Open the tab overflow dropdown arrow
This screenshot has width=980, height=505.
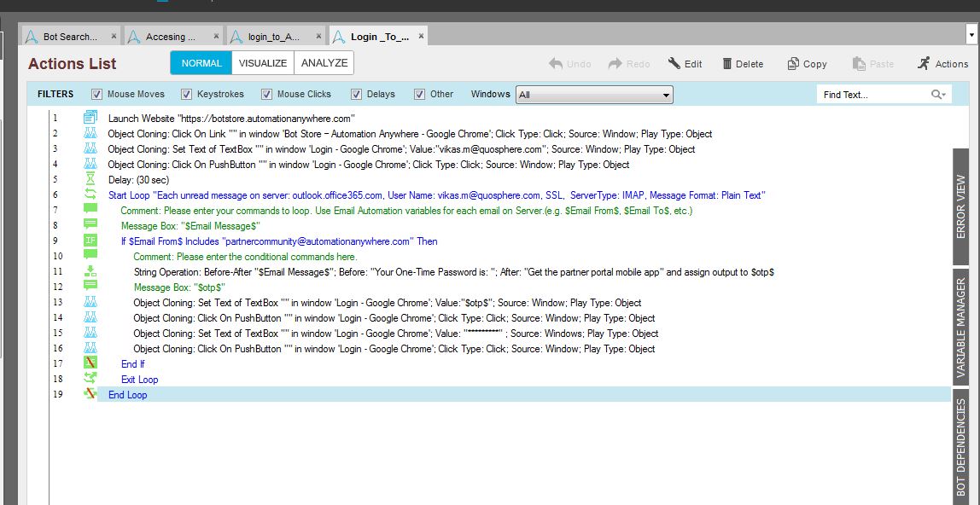971,35
